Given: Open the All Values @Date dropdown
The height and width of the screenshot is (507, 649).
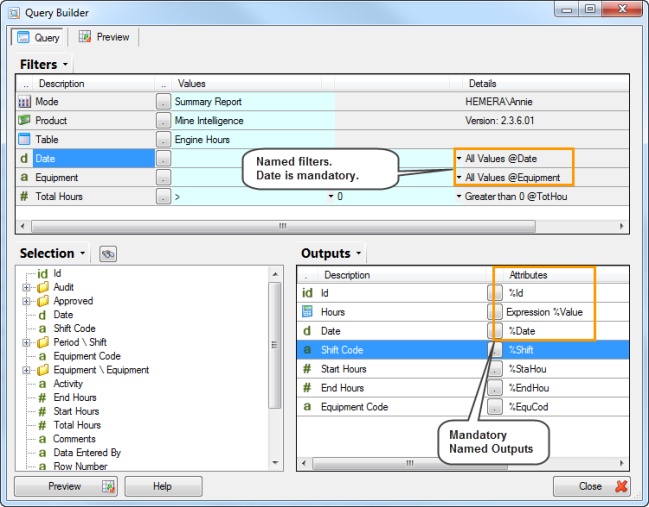Looking at the screenshot, I should coord(459,158).
